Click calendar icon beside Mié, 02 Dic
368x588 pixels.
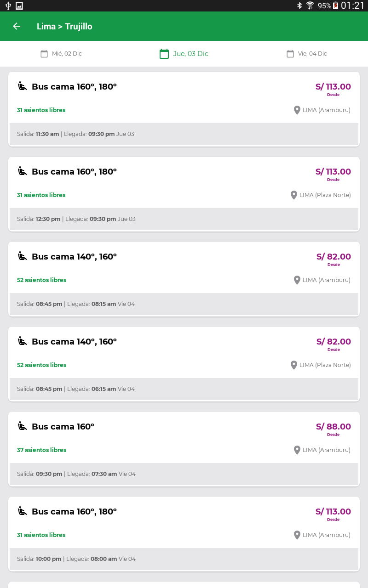tap(44, 54)
